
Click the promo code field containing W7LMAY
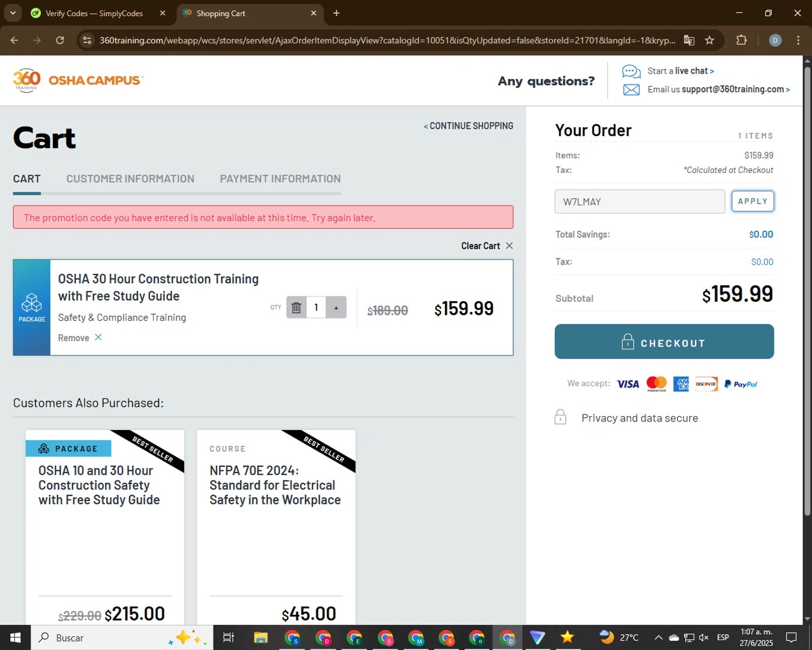click(x=640, y=201)
